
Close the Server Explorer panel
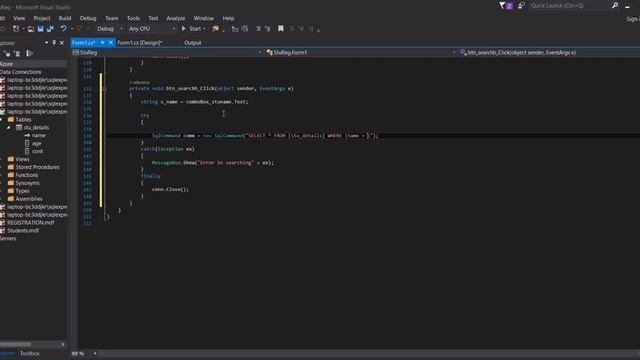pyautogui.click(x=62, y=42)
